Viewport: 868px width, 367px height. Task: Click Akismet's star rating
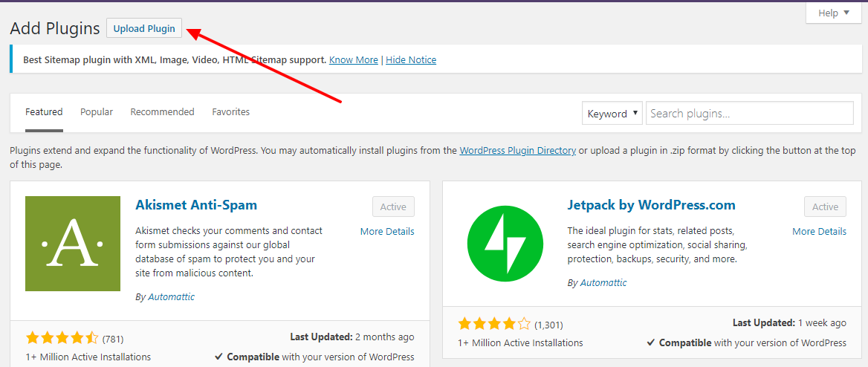click(62, 338)
